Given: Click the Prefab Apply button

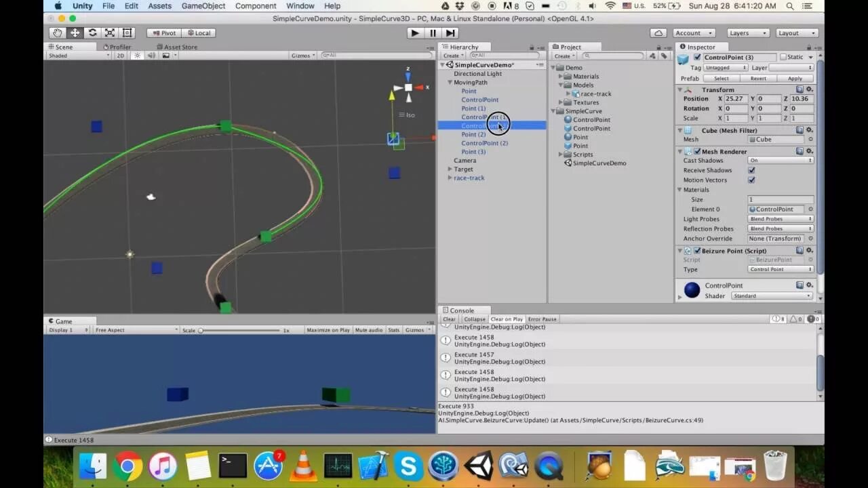Looking at the screenshot, I should click(x=795, y=79).
